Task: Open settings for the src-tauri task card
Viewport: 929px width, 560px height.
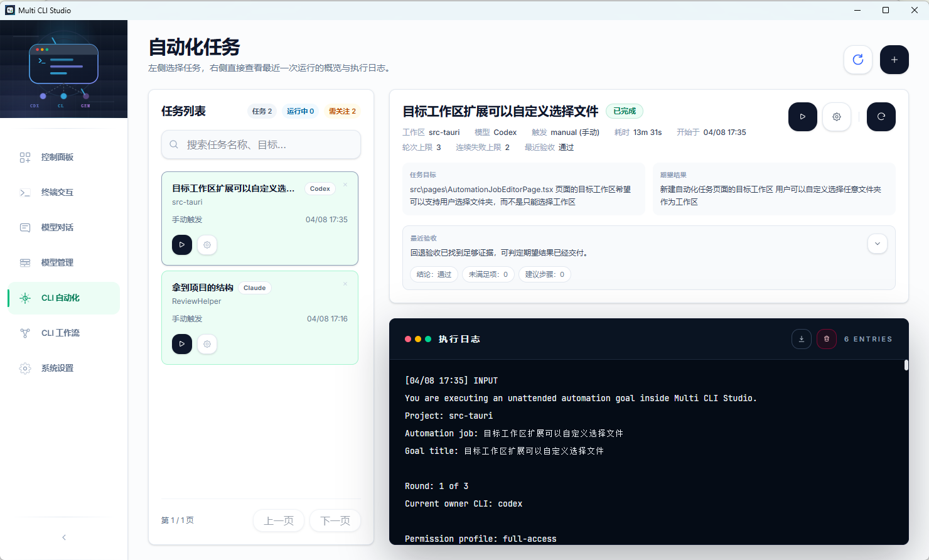Action: click(x=207, y=245)
